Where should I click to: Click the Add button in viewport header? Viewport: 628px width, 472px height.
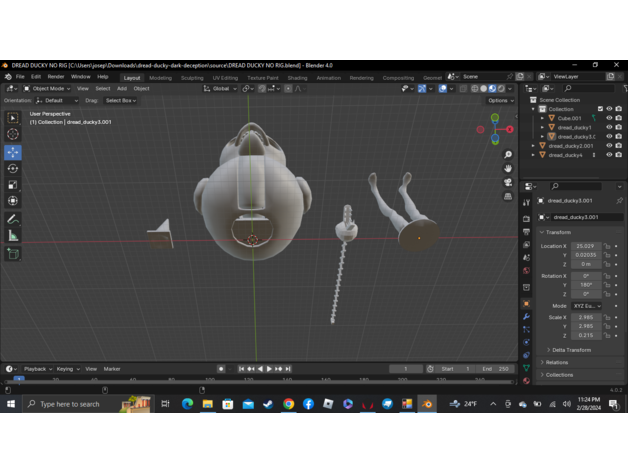(x=122, y=88)
